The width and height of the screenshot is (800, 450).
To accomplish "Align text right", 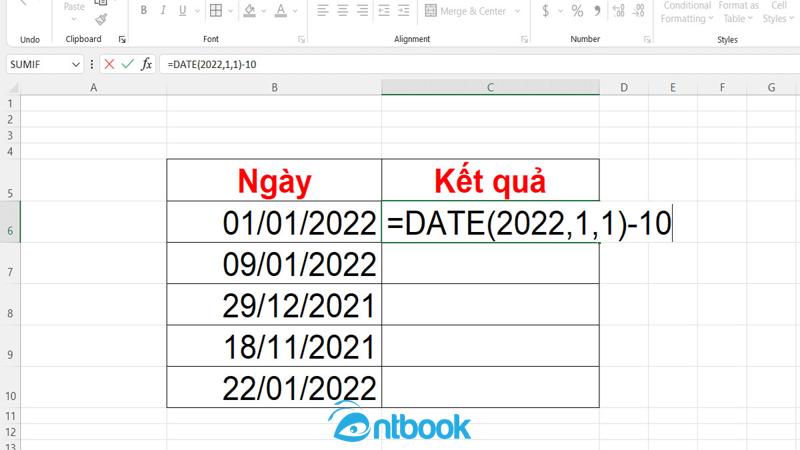I will (362, 10).
